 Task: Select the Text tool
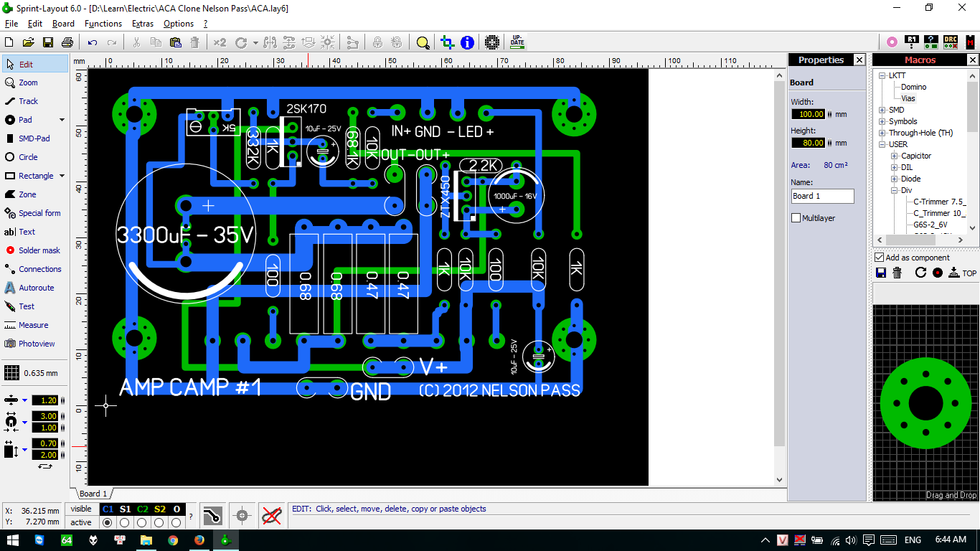pyautogui.click(x=35, y=232)
